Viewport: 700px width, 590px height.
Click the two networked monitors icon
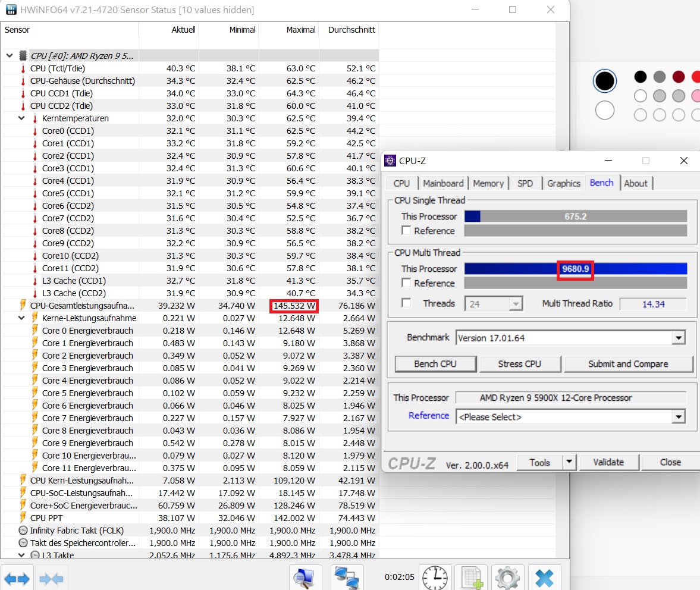347,578
